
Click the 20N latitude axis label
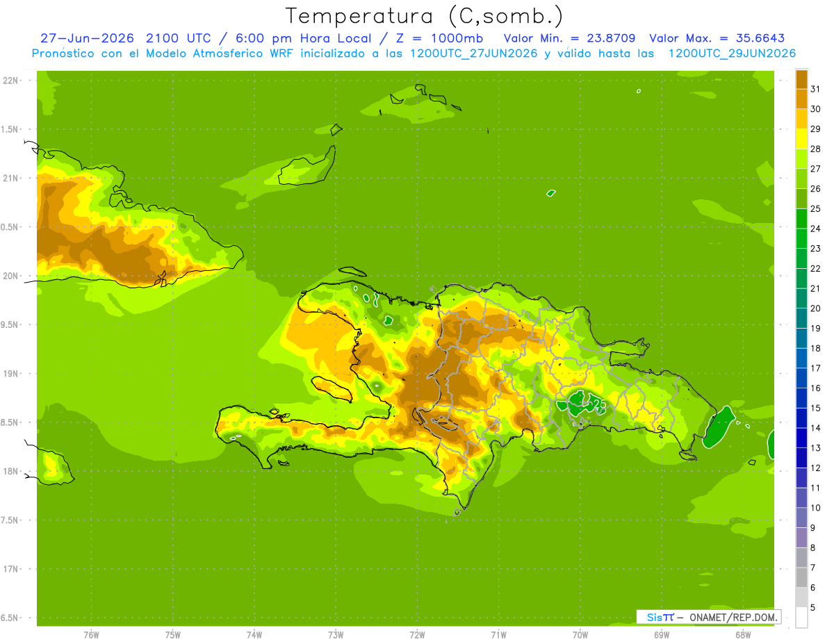pos(12,276)
